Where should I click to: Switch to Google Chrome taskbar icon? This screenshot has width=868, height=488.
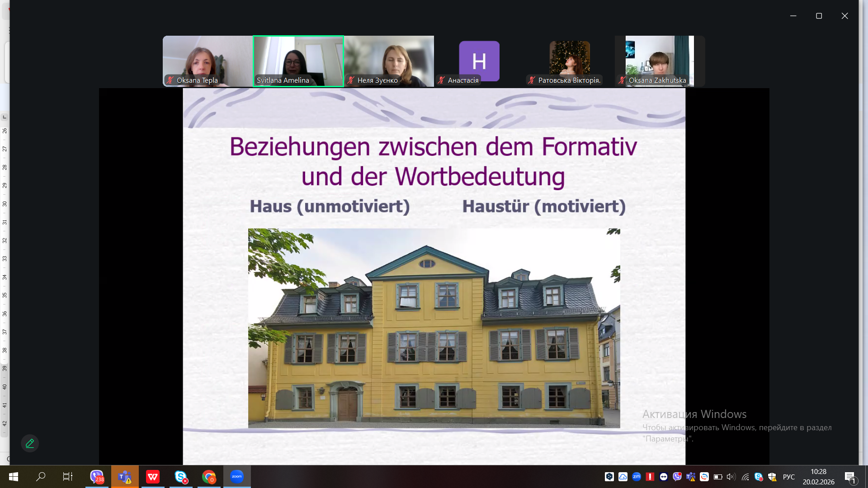coord(209,477)
